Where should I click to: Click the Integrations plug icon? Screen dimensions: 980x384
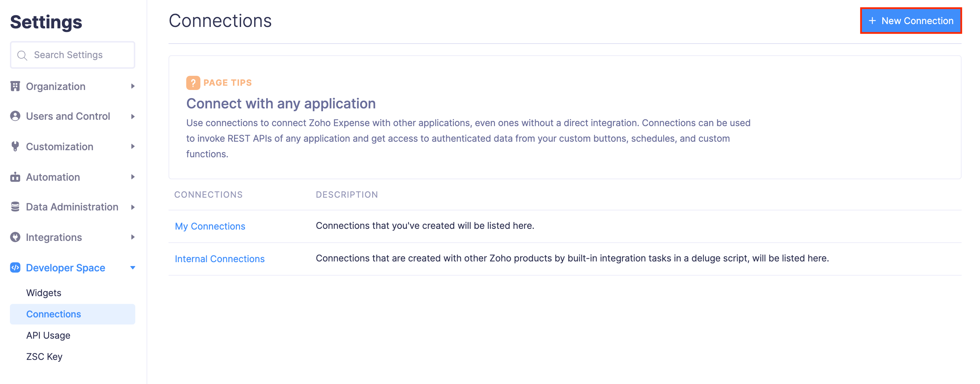[15, 237]
